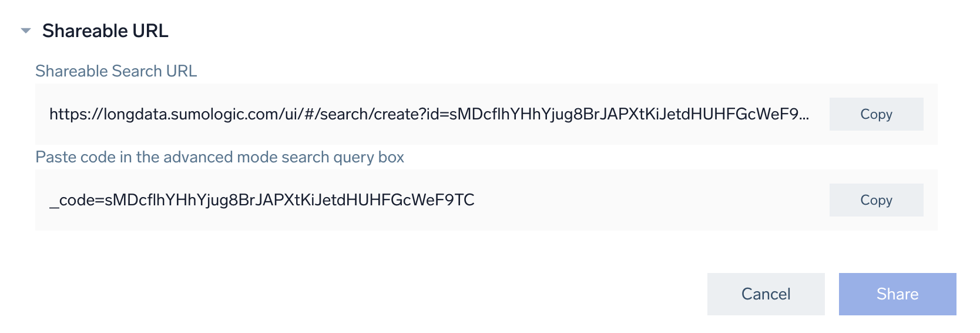Click the truncated ellipsis ending the URL
Image resolution: width=980 pixels, height=333 pixels.
[x=804, y=115]
